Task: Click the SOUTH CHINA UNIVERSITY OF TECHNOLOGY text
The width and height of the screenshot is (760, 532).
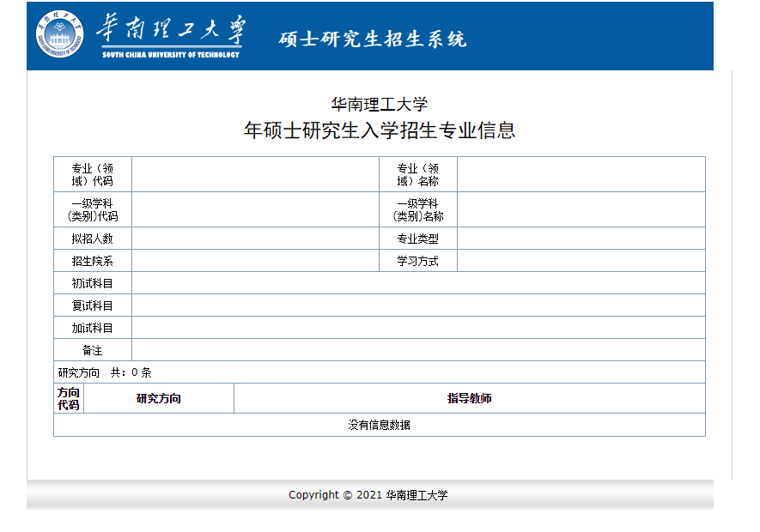Action: (x=171, y=55)
